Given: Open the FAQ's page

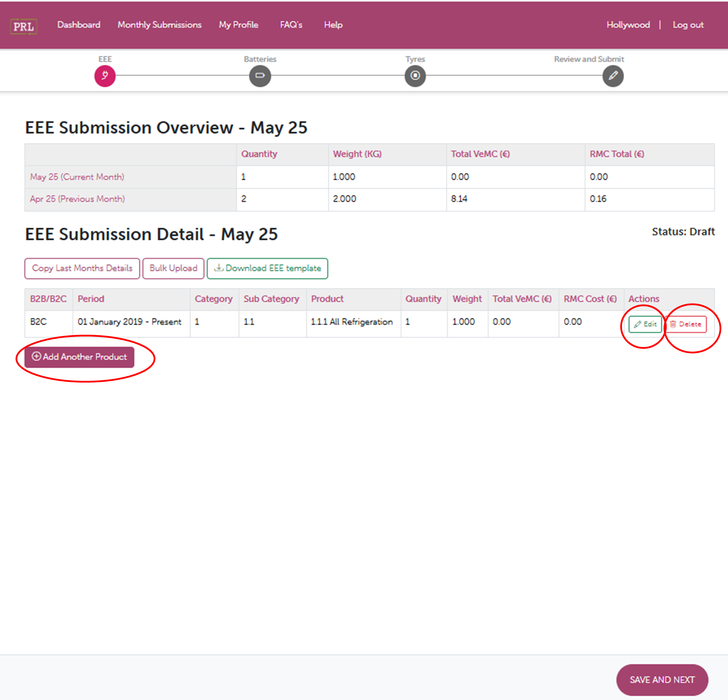Looking at the screenshot, I should click(291, 25).
